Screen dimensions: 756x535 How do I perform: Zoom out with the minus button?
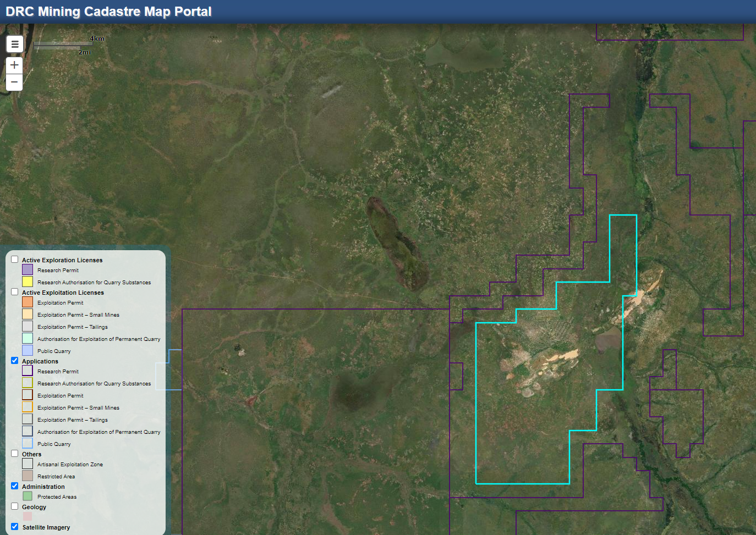[x=14, y=82]
